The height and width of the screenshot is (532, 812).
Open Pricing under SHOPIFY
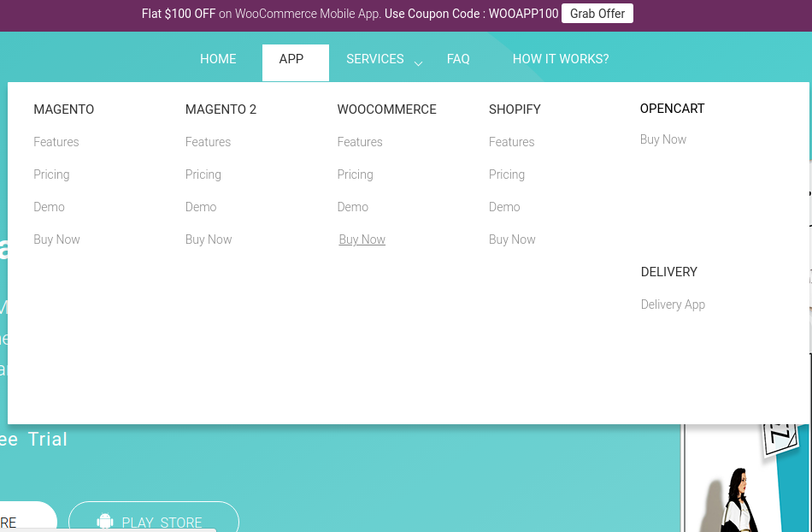pos(507,174)
